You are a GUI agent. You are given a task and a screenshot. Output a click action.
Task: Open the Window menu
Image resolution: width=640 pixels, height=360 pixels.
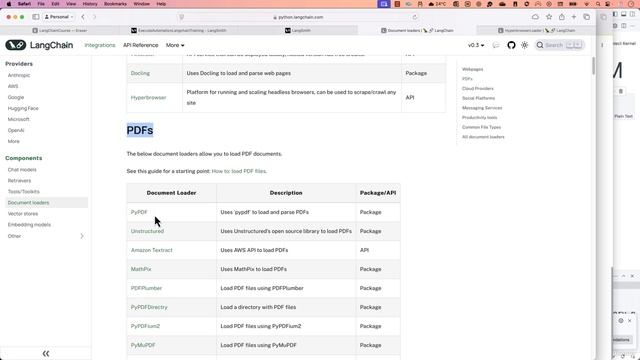pyautogui.click(x=142, y=4)
